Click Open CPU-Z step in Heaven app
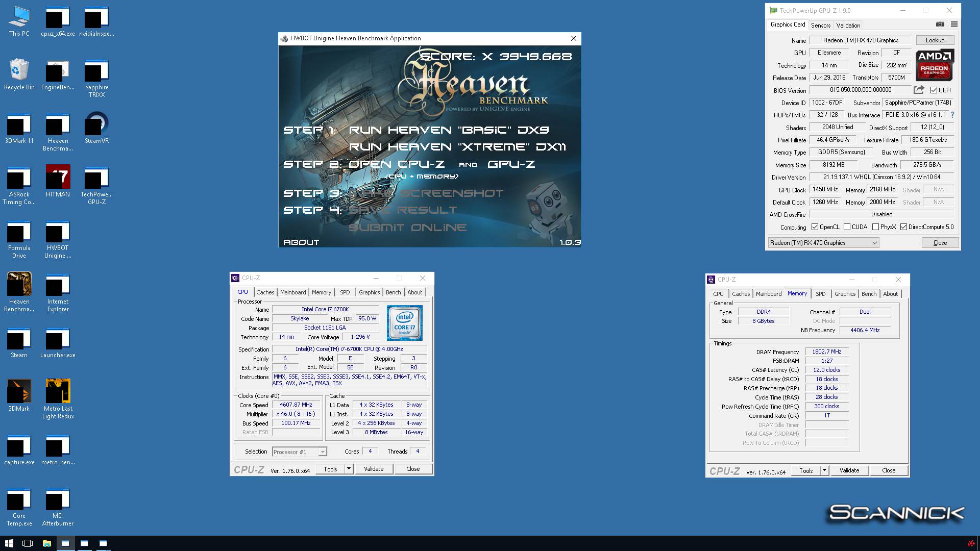The width and height of the screenshot is (980, 551). click(x=397, y=164)
